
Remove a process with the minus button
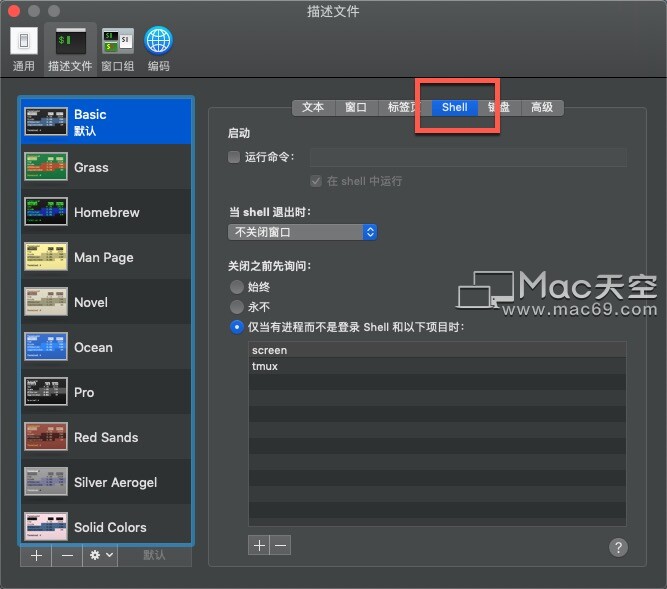[x=280, y=545]
